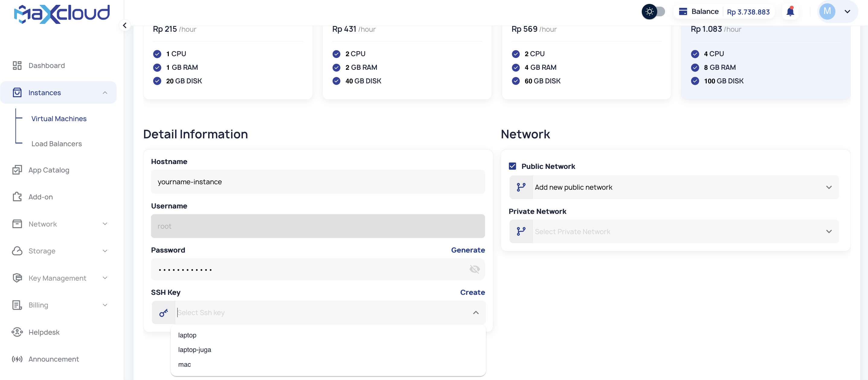Toggle the light/dark theme switch
This screenshot has height=380, width=868.
click(x=653, y=11)
